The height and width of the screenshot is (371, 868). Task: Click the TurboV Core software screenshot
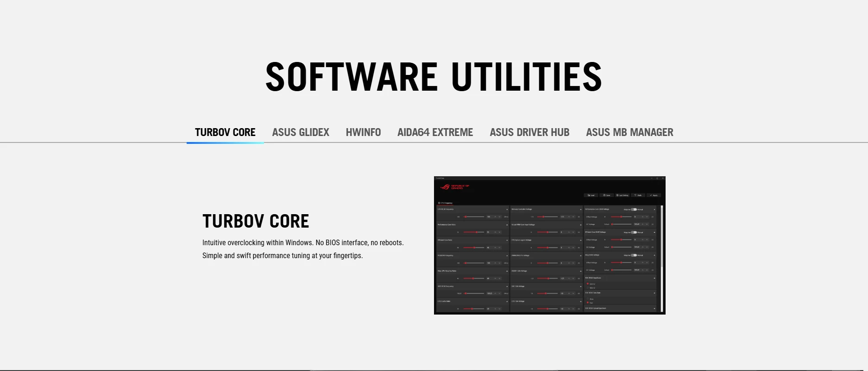coord(550,245)
